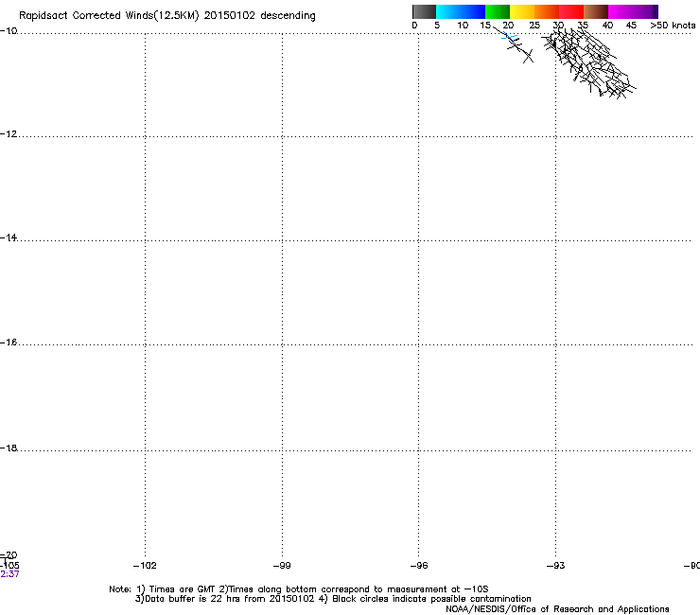The image size is (700, 615).
Task: Click the longitude label '-93'
Action: [x=556, y=566]
